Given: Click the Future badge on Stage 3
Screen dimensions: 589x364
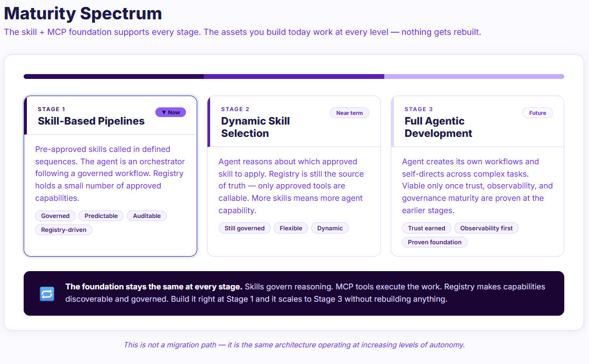Looking at the screenshot, I should pos(537,113).
